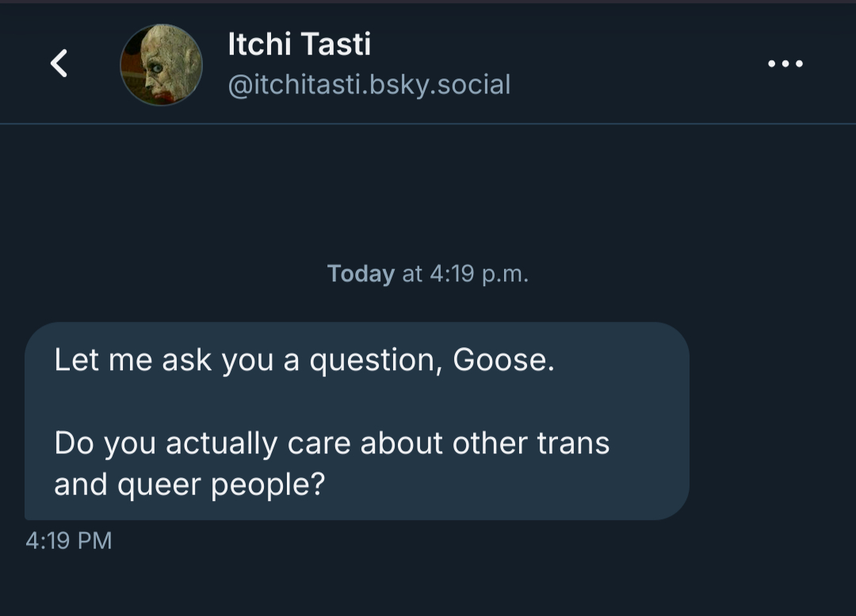Screen dimensions: 856x616
Task: Click "4:19 p.m." in the centered date label
Action: click(479, 274)
